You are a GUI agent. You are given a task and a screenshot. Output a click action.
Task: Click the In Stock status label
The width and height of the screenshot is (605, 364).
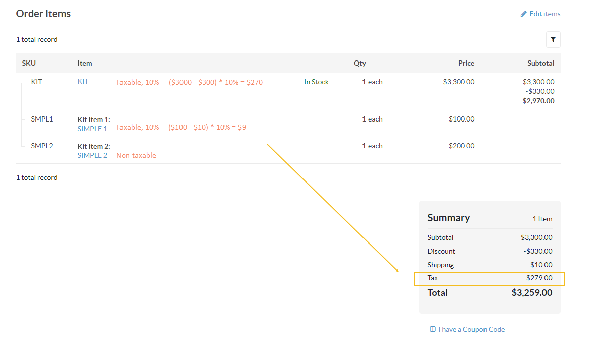click(316, 82)
